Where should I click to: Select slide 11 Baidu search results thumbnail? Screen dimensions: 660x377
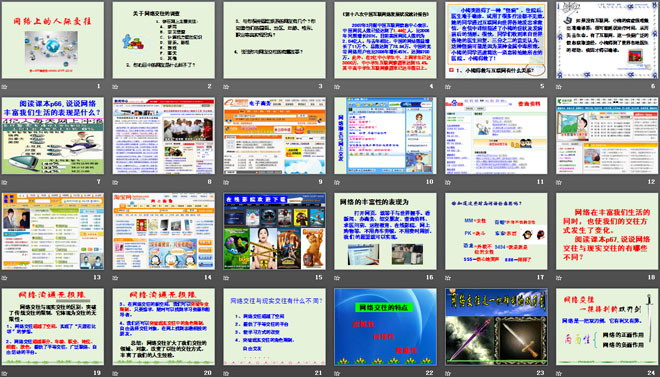[x=496, y=135]
